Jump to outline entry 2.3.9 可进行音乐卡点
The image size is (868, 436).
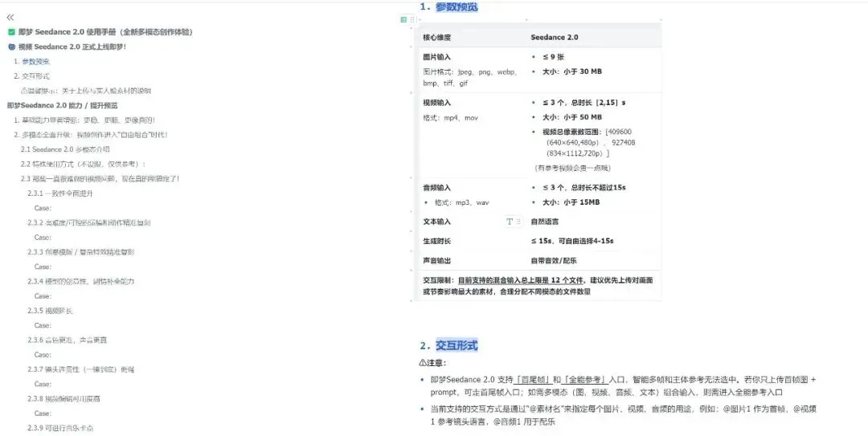point(60,428)
